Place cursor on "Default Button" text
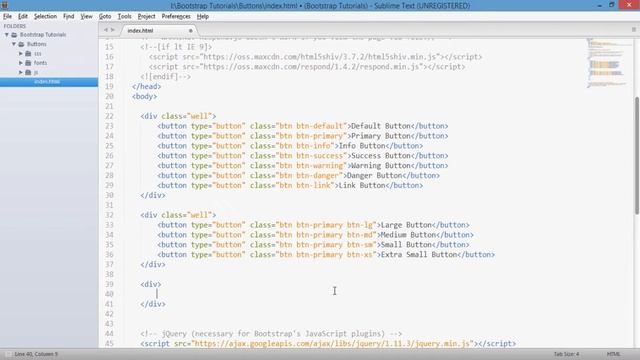This screenshot has width=640, height=360. pos(381,126)
